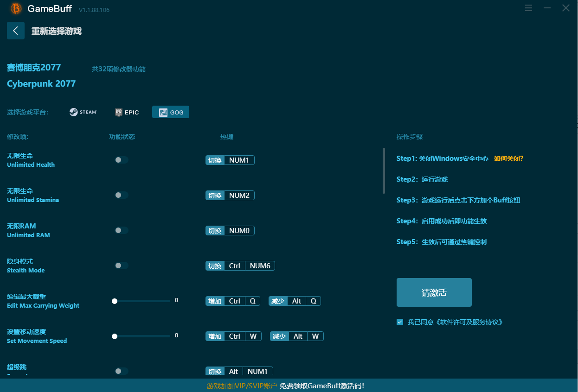The width and height of the screenshot is (578, 392).
Task: Click the Alt key of 超级跳 hotkey
Action: click(x=233, y=372)
